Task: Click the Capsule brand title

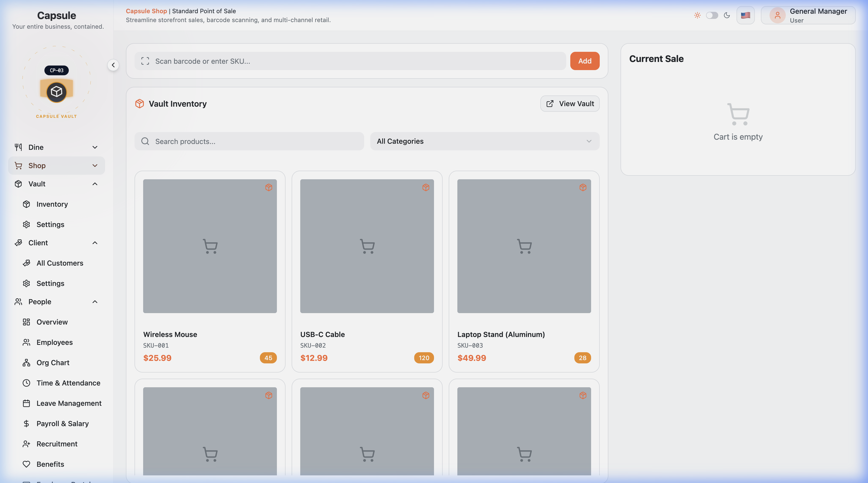Action: click(x=57, y=15)
